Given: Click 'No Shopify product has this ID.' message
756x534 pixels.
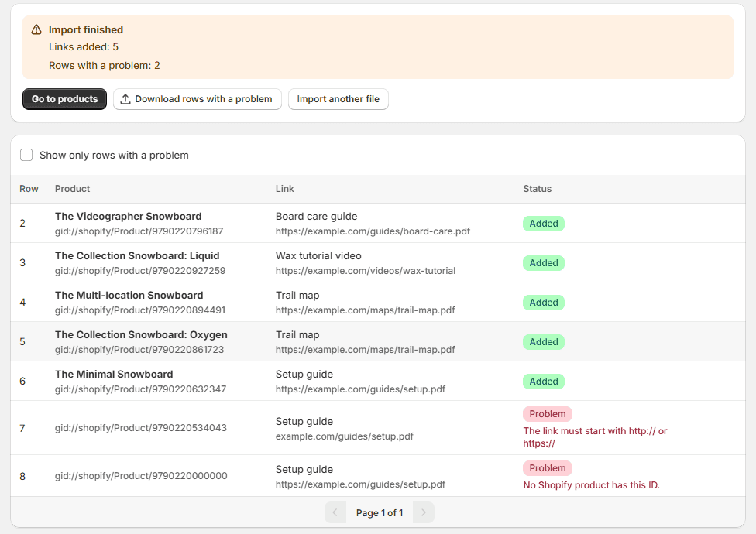Looking at the screenshot, I should (x=591, y=485).
